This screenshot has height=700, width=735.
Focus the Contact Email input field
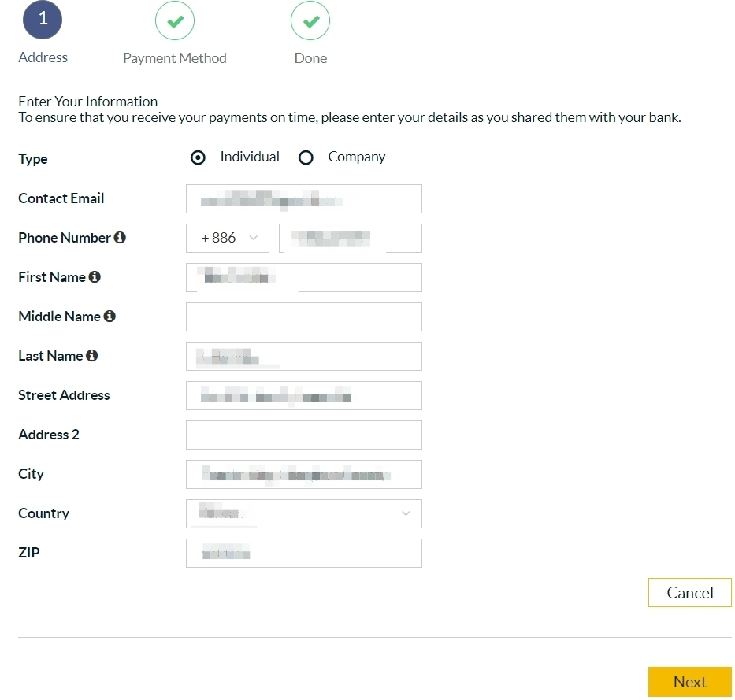(304, 198)
